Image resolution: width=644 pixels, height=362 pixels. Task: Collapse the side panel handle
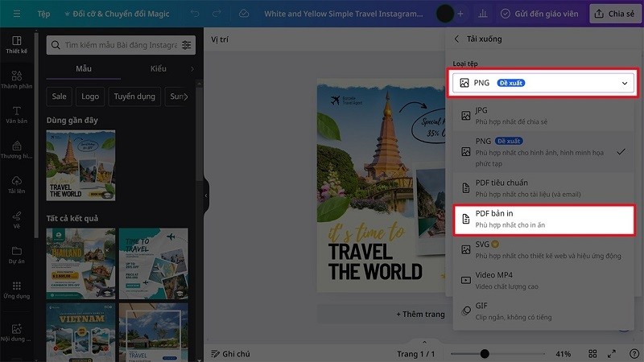coord(206,195)
